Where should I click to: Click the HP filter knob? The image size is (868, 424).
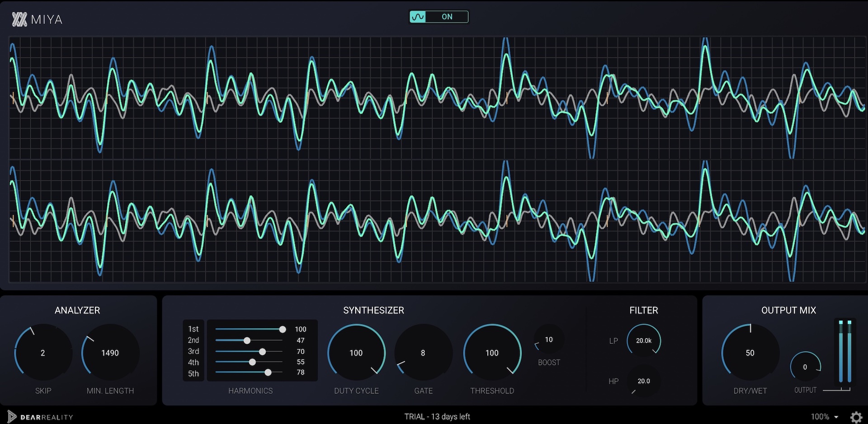tap(643, 381)
